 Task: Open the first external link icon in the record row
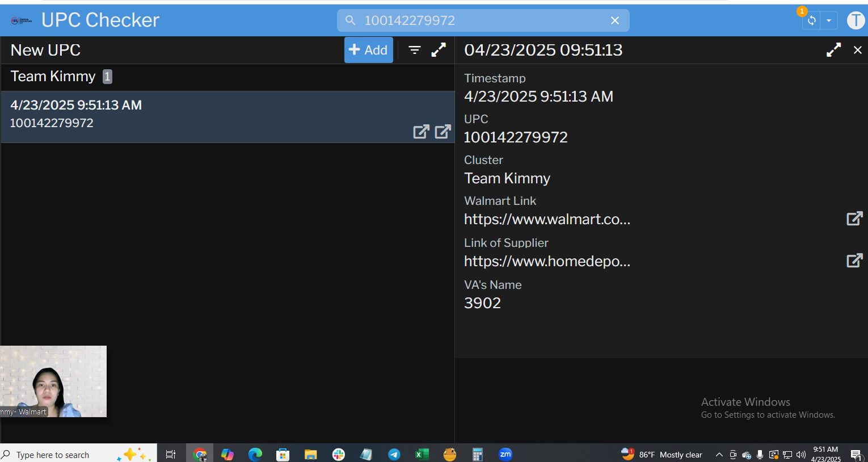click(421, 132)
